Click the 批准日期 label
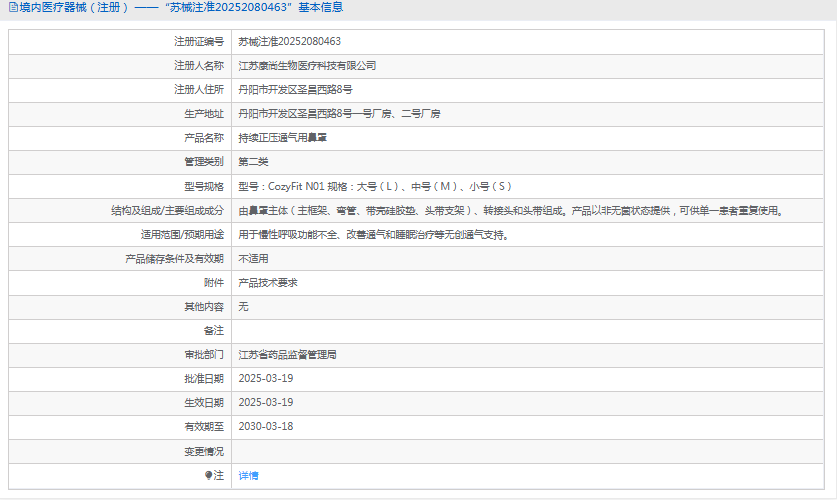Viewport: 837px width, 500px height. 204,379
